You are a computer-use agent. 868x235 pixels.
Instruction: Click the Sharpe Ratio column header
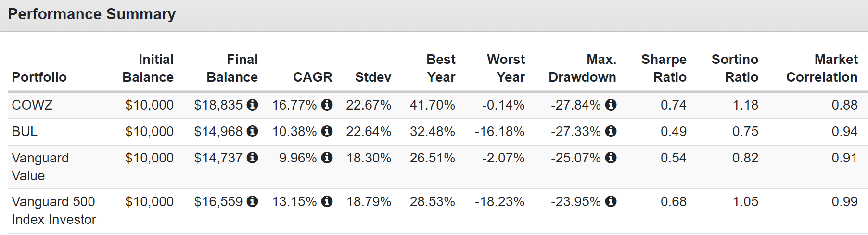click(x=664, y=68)
